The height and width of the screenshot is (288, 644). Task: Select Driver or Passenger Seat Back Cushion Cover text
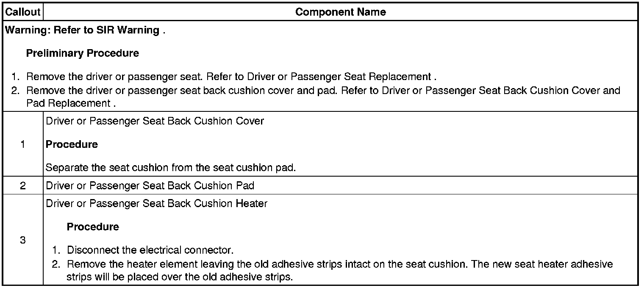pos(155,121)
